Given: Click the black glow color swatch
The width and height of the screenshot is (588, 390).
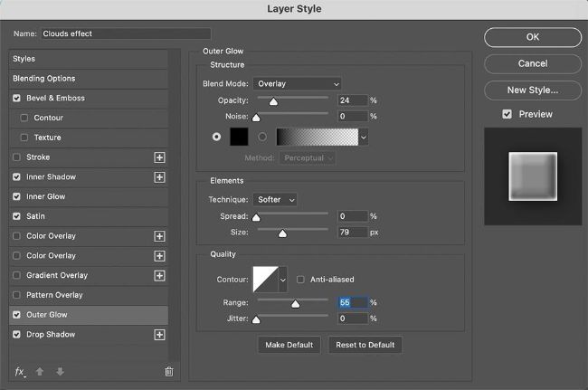Looking at the screenshot, I should [x=240, y=137].
